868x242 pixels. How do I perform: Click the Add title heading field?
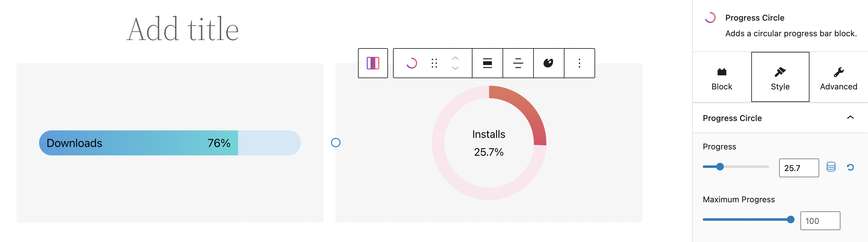[183, 29]
